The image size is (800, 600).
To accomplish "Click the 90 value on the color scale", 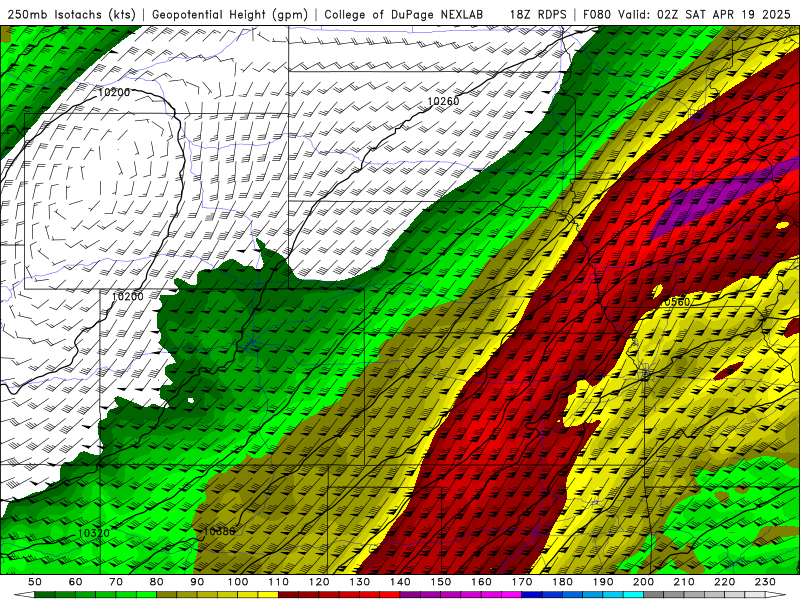I will (197, 582).
